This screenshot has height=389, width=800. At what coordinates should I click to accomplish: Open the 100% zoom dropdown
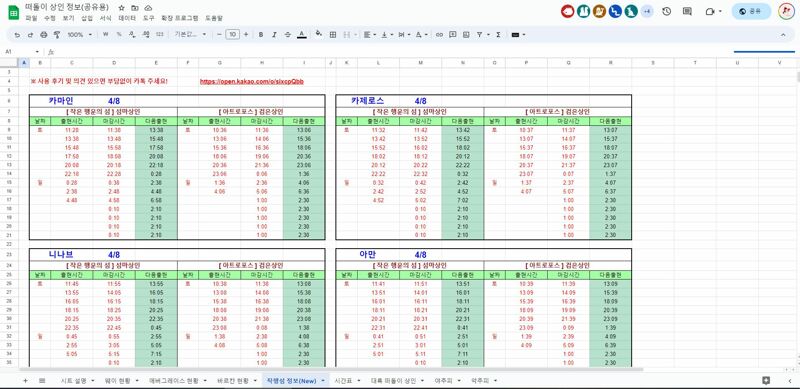pyautogui.click(x=80, y=35)
